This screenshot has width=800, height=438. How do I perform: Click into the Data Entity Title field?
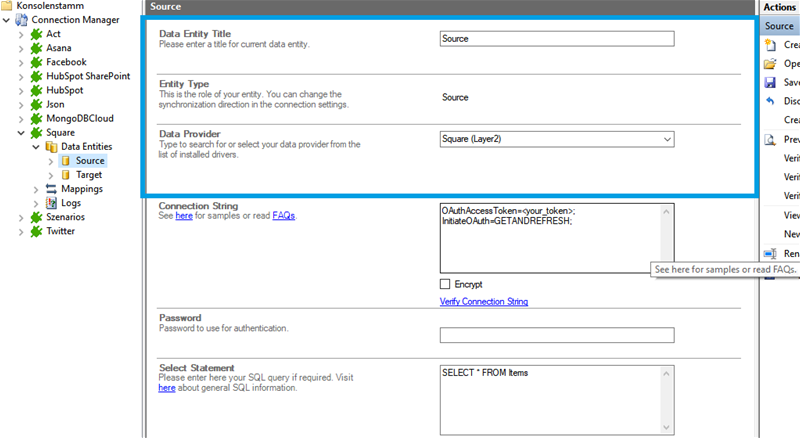coord(556,39)
